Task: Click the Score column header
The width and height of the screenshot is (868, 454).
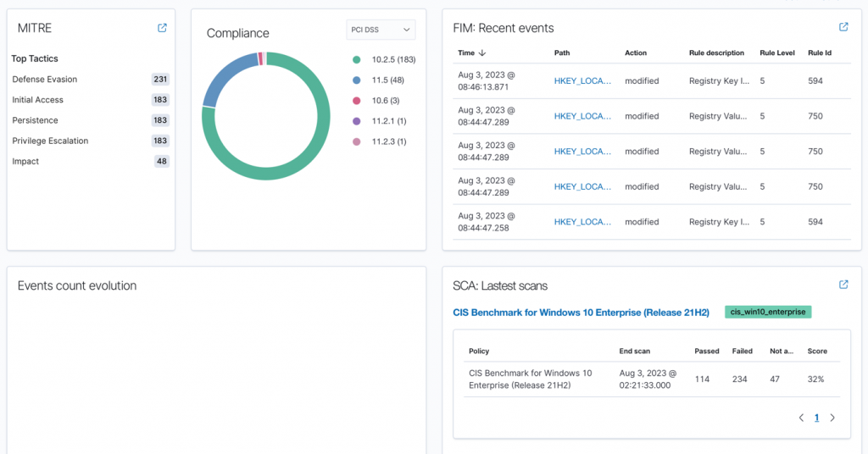Action: point(817,351)
